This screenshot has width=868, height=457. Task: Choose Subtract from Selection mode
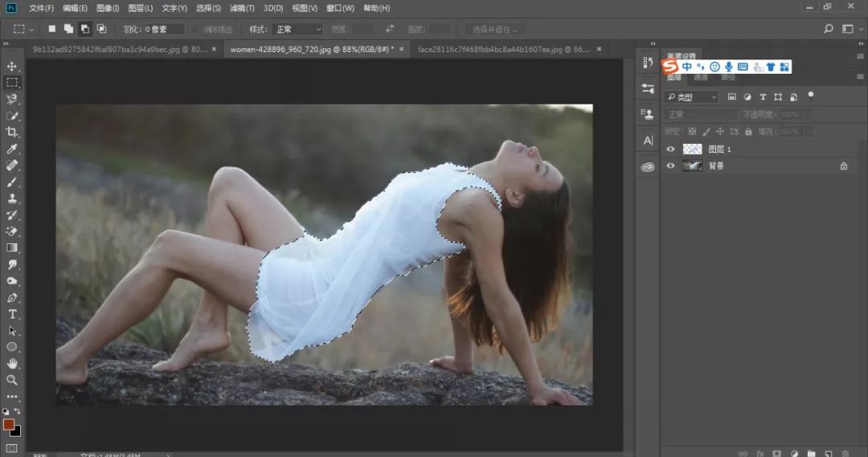pyautogui.click(x=84, y=29)
